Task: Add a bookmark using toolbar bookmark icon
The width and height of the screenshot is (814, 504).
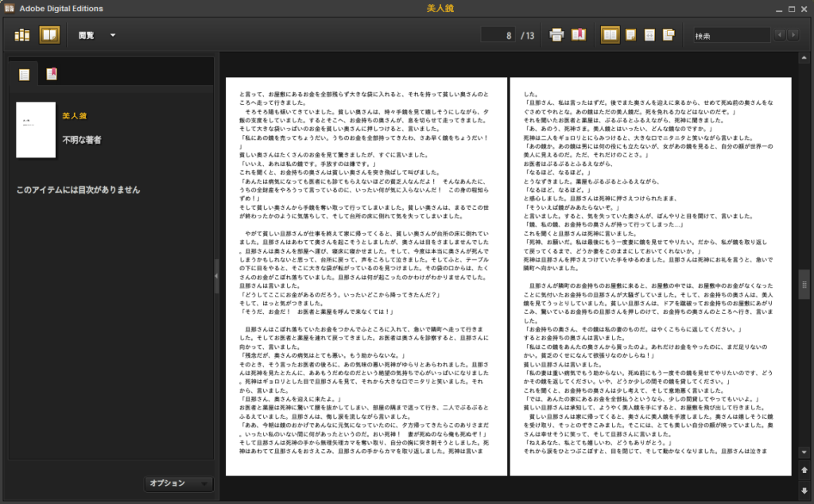Action: pos(579,35)
